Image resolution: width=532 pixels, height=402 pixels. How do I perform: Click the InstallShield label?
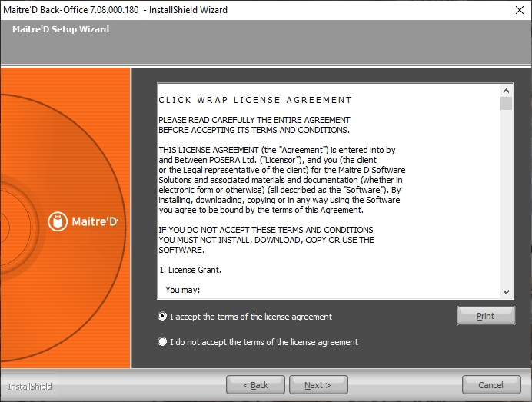pyautogui.click(x=30, y=387)
